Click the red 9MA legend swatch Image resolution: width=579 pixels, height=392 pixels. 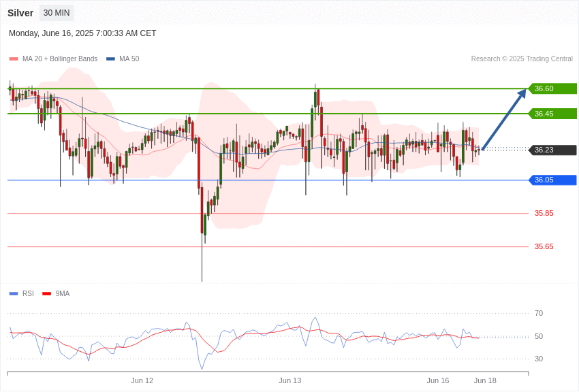coord(46,294)
